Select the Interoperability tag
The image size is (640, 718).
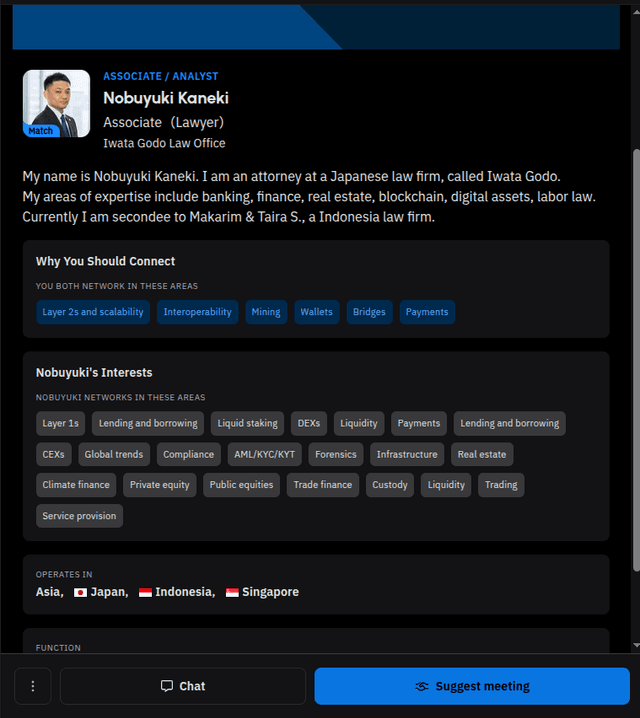(197, 312)
